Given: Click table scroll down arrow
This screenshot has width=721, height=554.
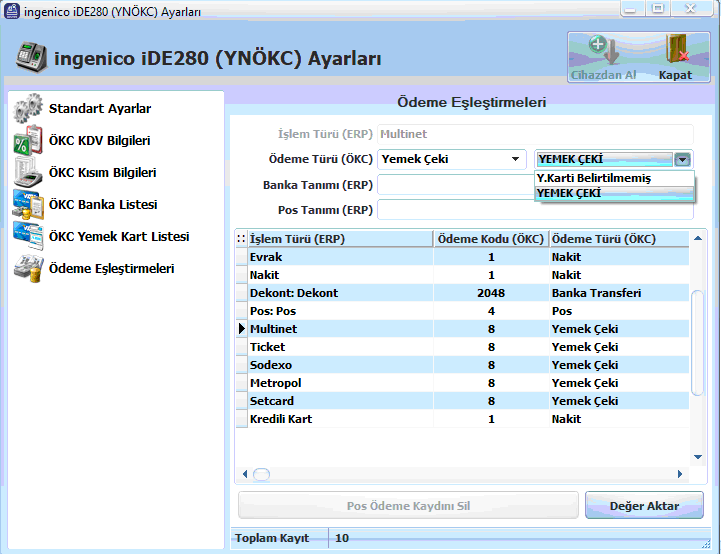Looking at the screenshot, I should (x=698, y=457).
